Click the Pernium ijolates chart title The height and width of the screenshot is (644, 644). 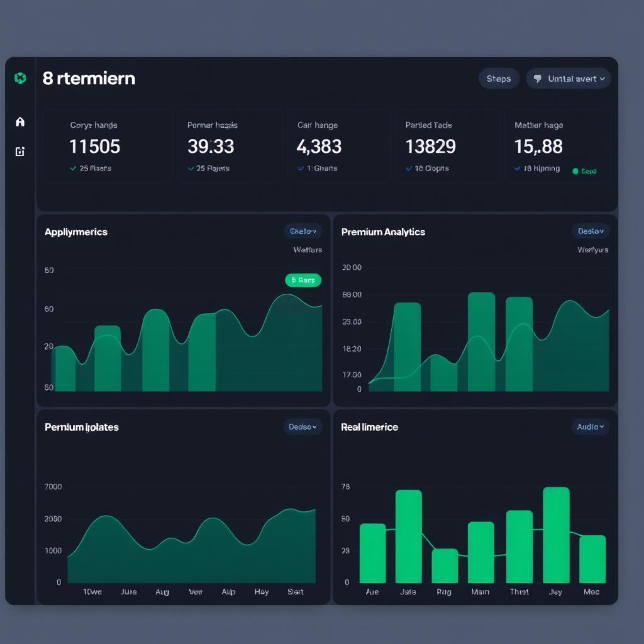point(82,427)
